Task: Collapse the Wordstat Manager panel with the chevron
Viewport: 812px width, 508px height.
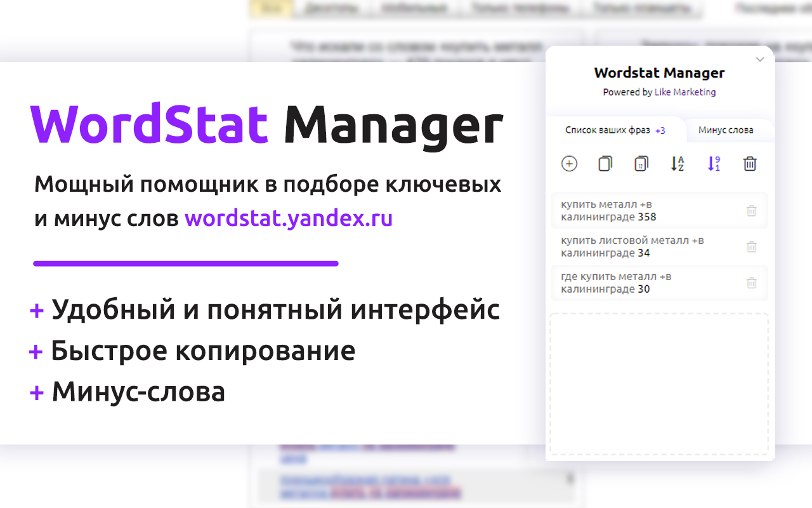Action: click(x=760, y=60)
